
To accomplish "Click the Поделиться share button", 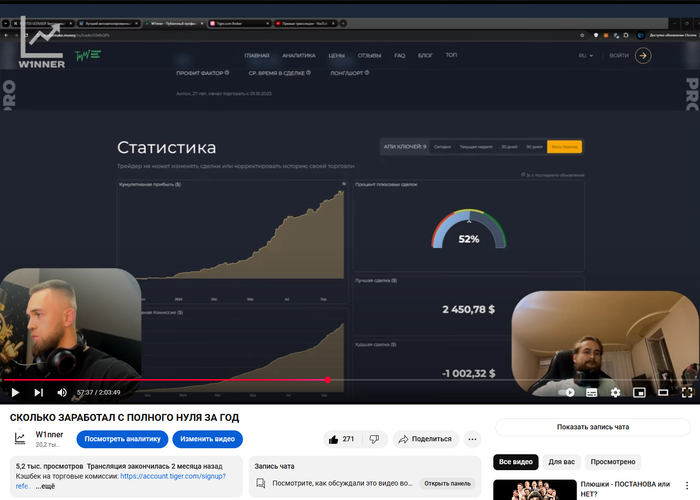I will pyautogui.click(x=426, y=439).
